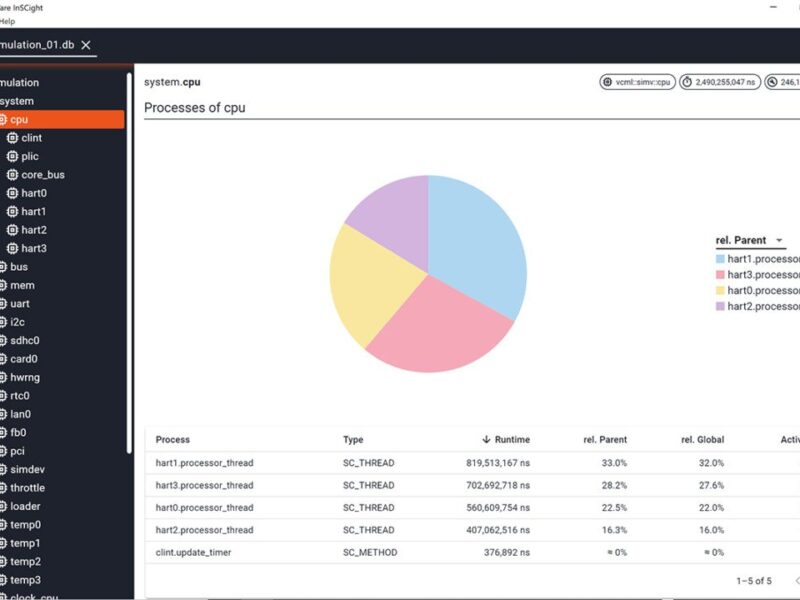The image size is (800, 600).
Task: Select the hart2 tree node
Action: (33, 230)
